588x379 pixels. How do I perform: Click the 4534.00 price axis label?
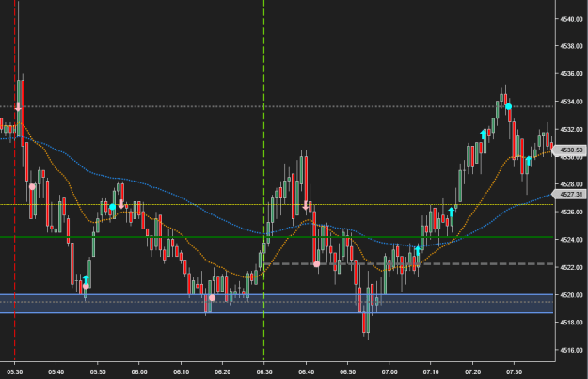coord(571,102)
